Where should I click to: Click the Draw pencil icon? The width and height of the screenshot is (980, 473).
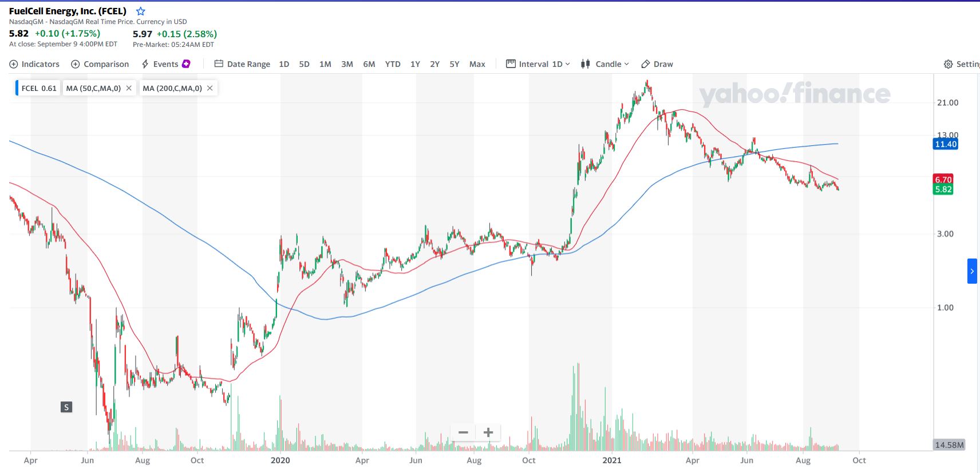646,64
